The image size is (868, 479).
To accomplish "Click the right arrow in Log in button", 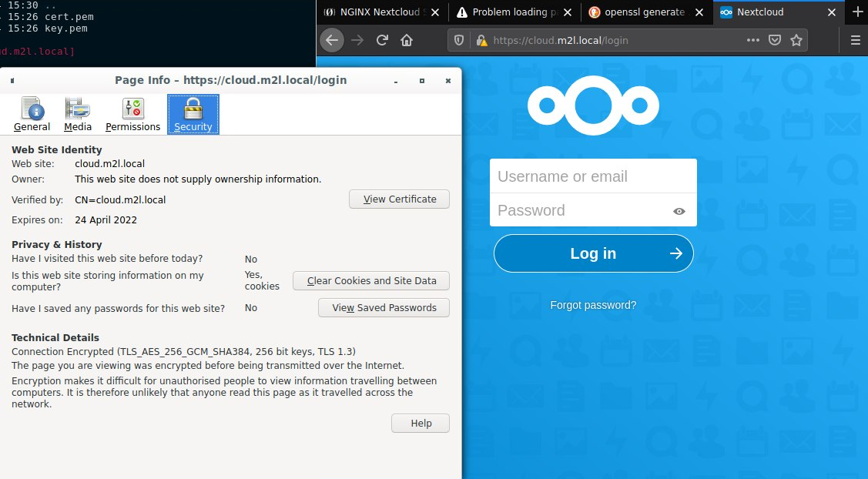I will [x=676, y=253].
